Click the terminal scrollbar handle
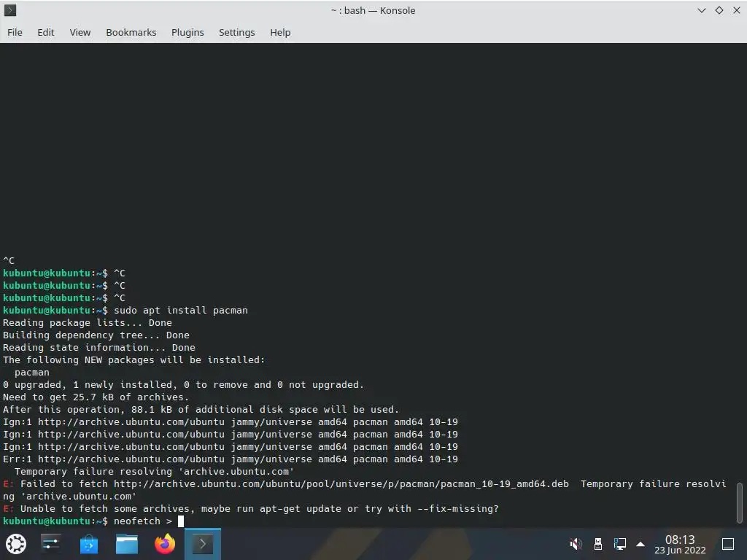This screenshot has width=747, height=560. pos(740,503)
